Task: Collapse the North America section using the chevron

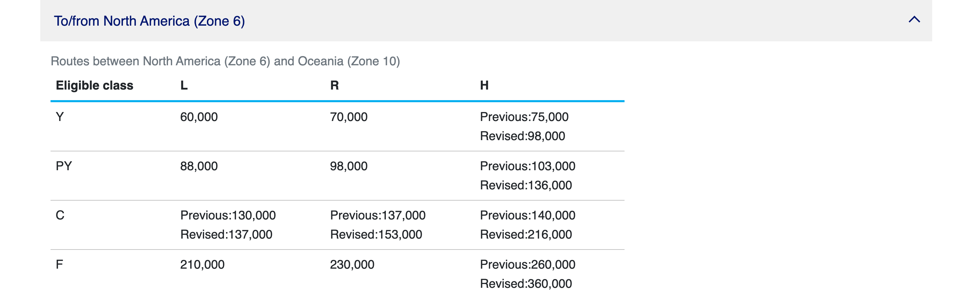Action: tap(914, 20)
